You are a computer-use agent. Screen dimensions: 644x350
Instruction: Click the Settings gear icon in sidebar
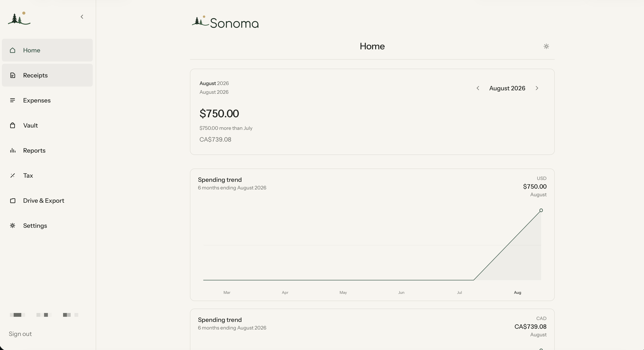click(x=13, y=226)
